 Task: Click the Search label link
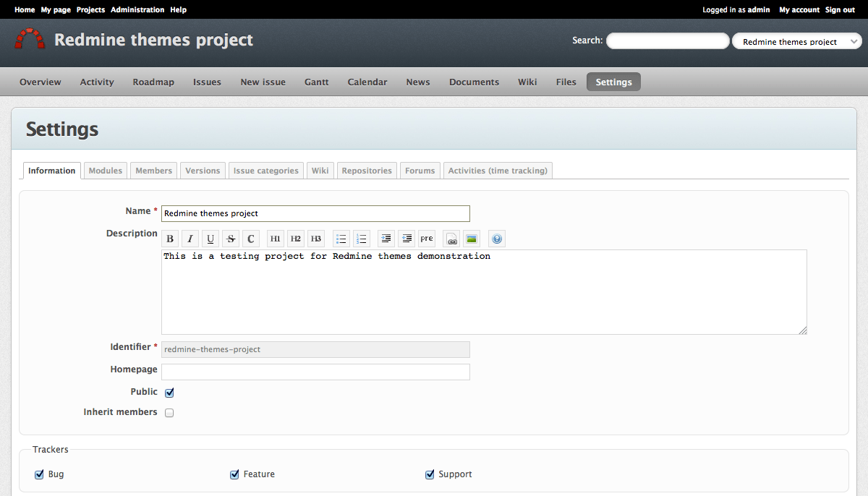tap(586, 40)
